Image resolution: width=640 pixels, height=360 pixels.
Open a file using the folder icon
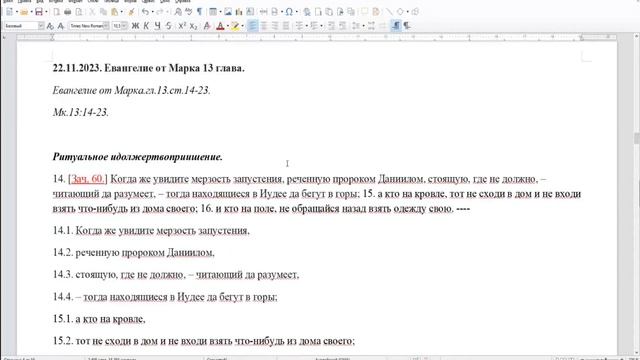point(24,12)
